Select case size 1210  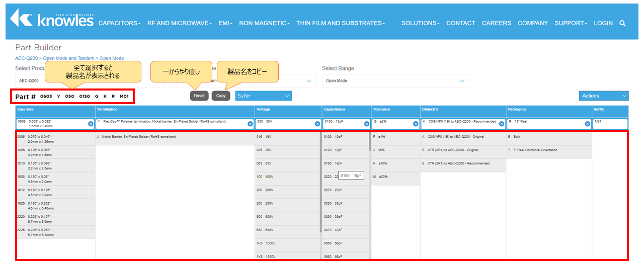pos(55,165)
